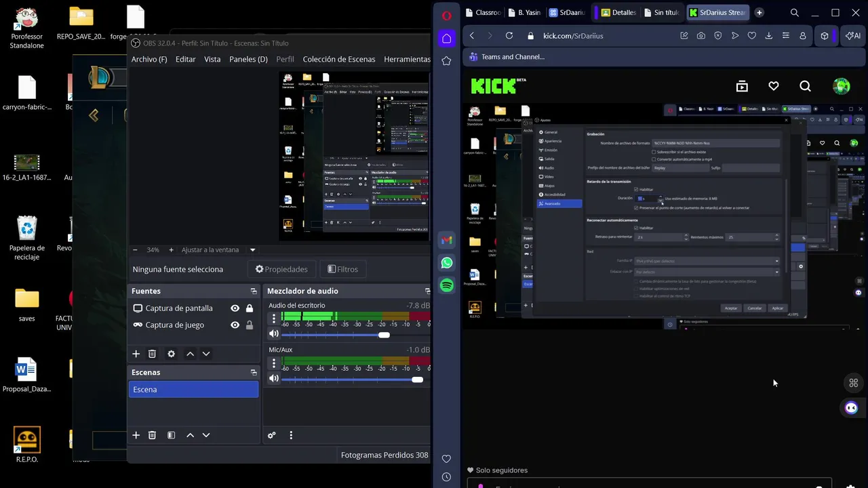Move selected source up
The height and width of the screenshot is (488, 868).
190,354
